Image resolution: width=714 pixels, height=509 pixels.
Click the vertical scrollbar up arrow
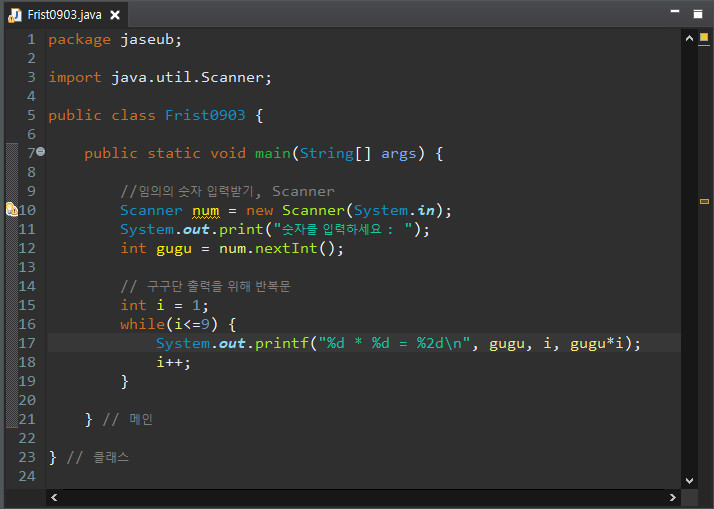tap(689, 39)
